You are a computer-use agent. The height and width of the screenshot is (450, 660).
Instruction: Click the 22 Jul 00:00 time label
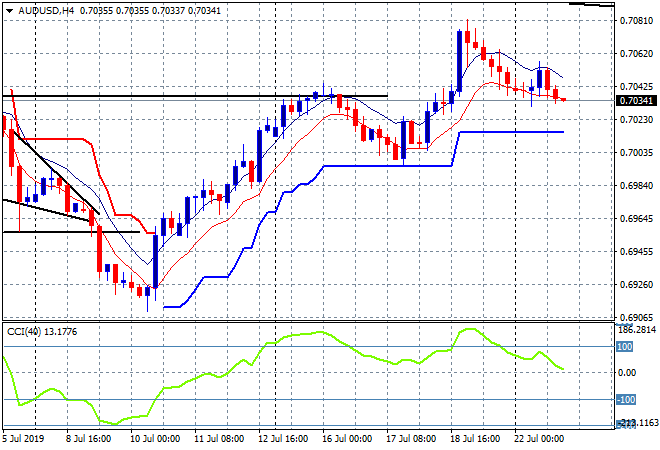pyautogui.click(x=539, y=439)
